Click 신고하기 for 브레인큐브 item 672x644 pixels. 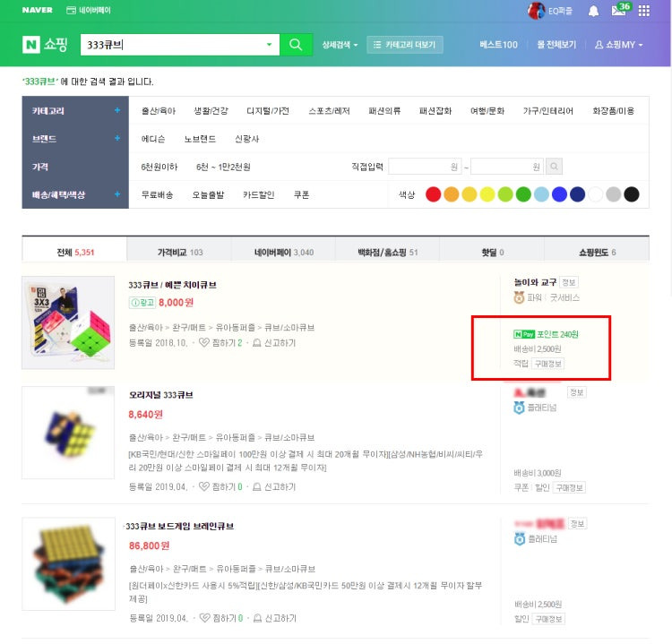point(275,618)
